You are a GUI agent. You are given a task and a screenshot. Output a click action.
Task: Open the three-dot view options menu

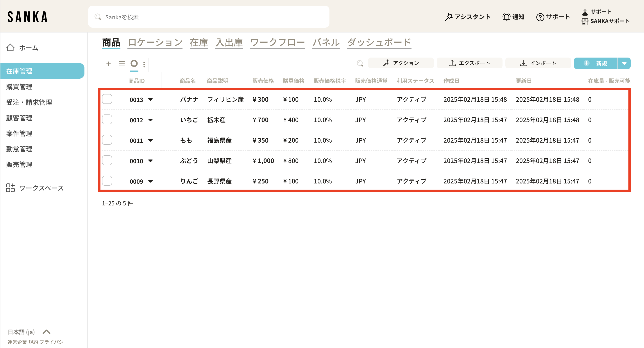tap(144, 64)
